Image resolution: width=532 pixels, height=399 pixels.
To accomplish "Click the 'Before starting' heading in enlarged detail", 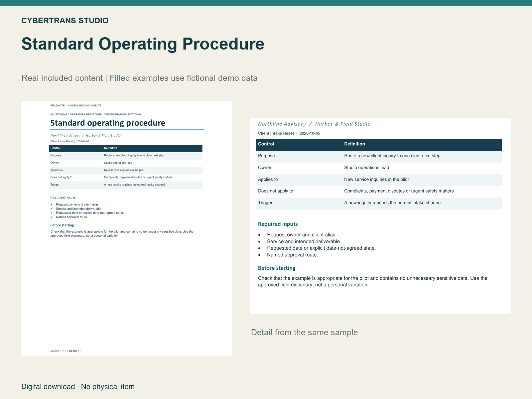I will tap(277, 268).
